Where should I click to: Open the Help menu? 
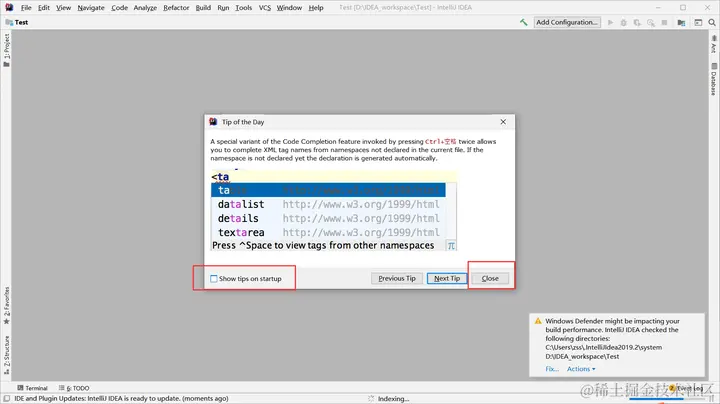(315, 8)
